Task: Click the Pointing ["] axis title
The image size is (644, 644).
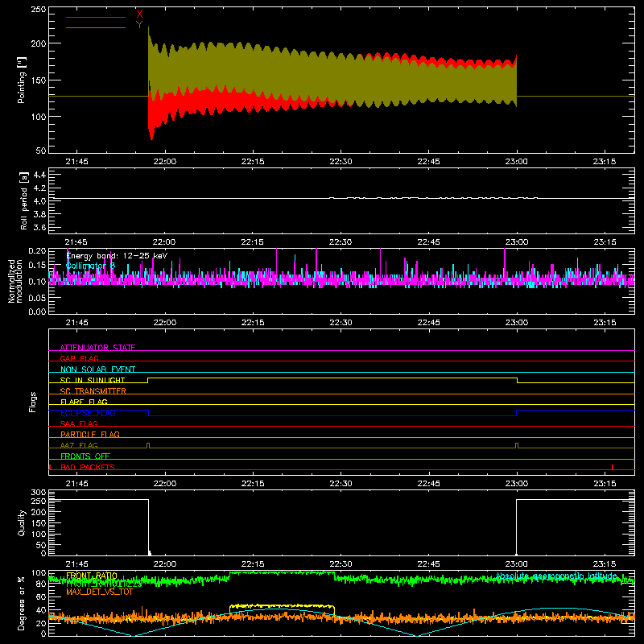Action: [22, 80]
